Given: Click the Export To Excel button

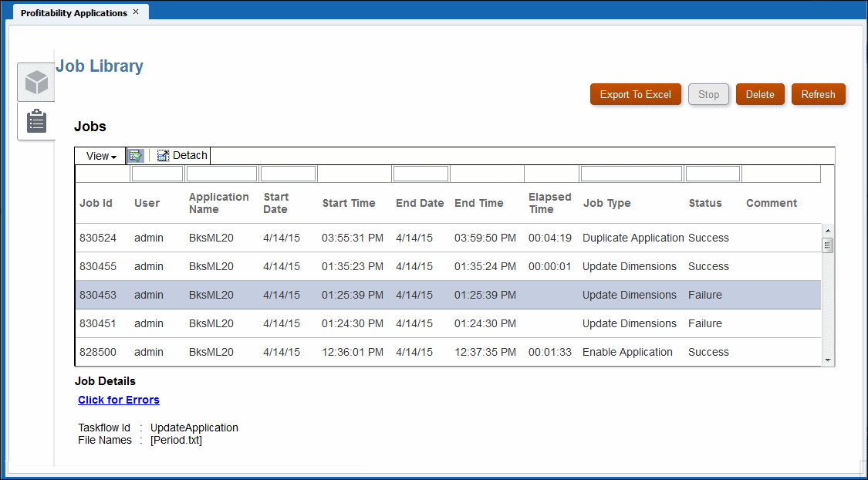Looking at the screenshot, I should click(x=635, y=93).
